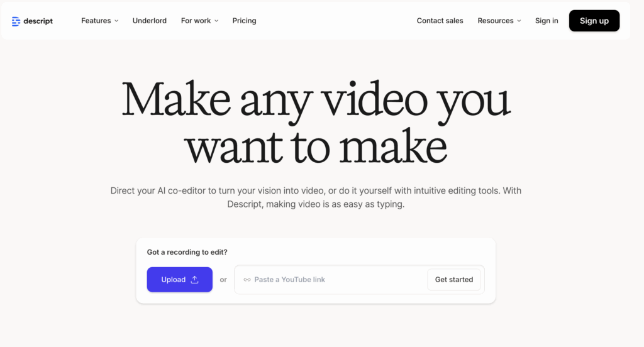The width and height of the screenshot is (644, 347).
Task: Click the upload arrow icon in Upload button
Action: pos(195,280)
